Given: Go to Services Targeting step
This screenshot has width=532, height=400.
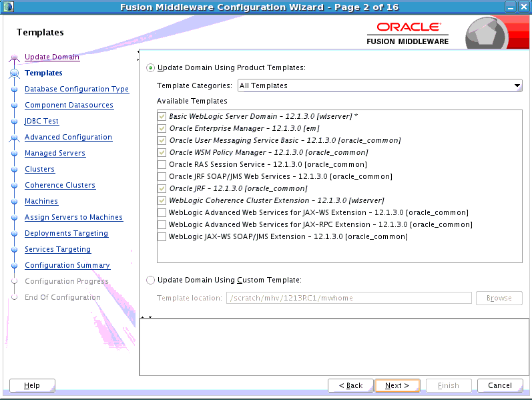Looking at the screenshot, I should click(57, 249).
